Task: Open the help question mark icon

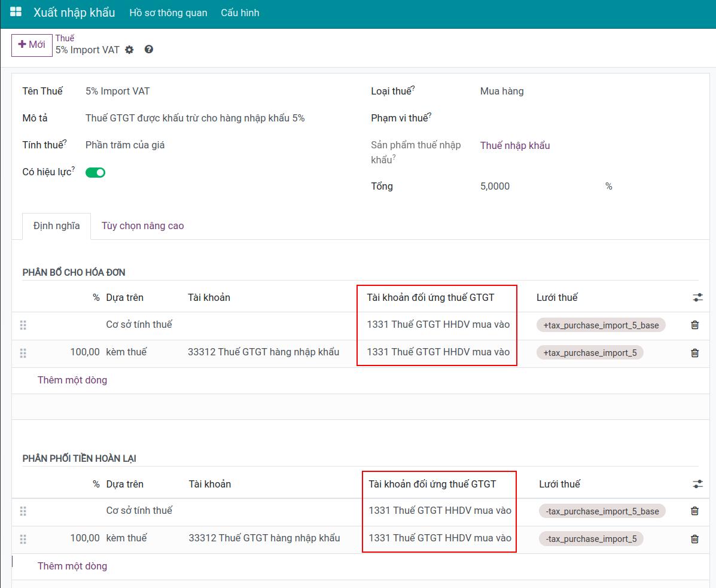Action: [149, 49]
